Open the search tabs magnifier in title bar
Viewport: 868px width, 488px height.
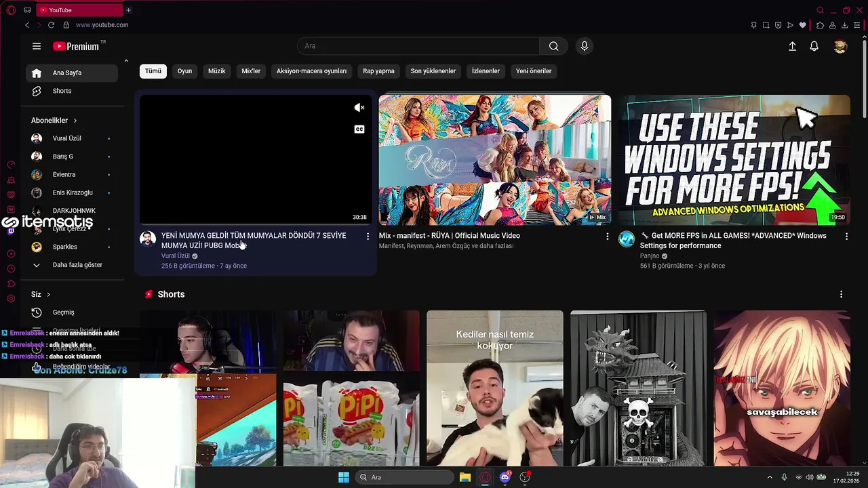point(820,10)
